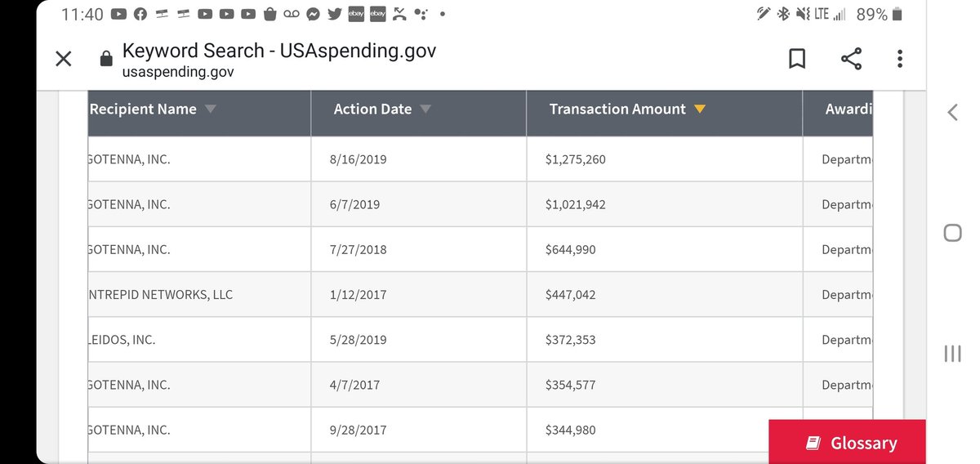Tap the battery icon in status bar
The width and height of the screenshot is (980, 464).
(x=898, y=14)
